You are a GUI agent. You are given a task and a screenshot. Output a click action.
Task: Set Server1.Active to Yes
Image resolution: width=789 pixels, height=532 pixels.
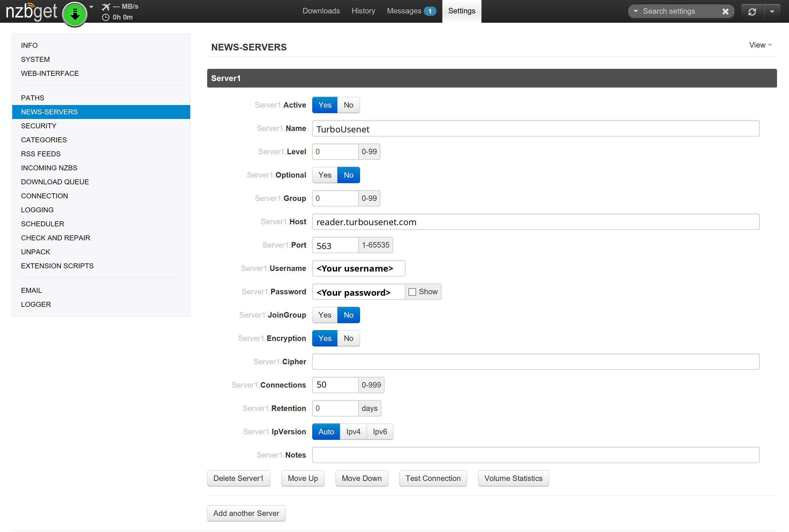point(325,105)
